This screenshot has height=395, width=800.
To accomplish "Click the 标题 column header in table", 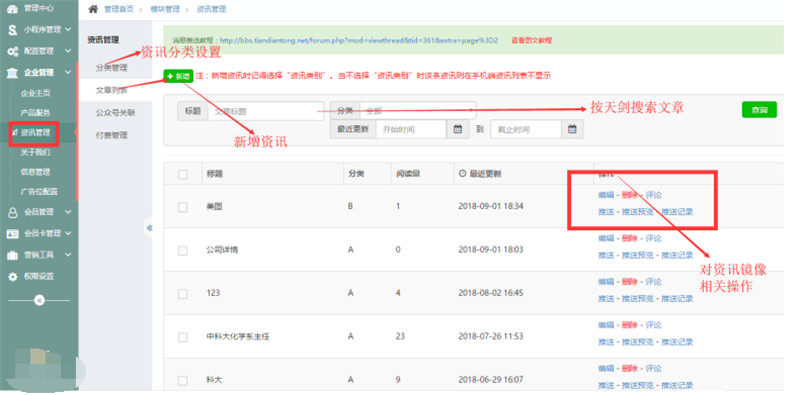I will pyautogui.click(x=214, y=174).
